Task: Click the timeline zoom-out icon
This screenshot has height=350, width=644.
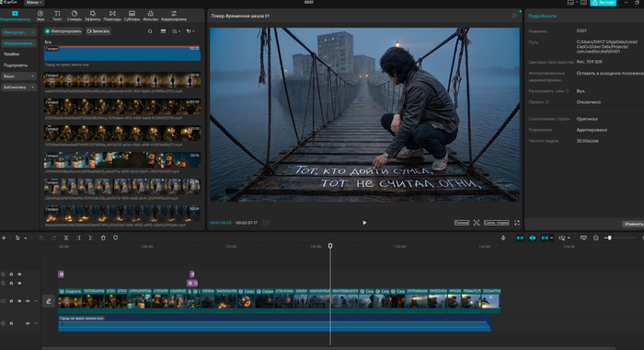Action: tap(596, 238)
